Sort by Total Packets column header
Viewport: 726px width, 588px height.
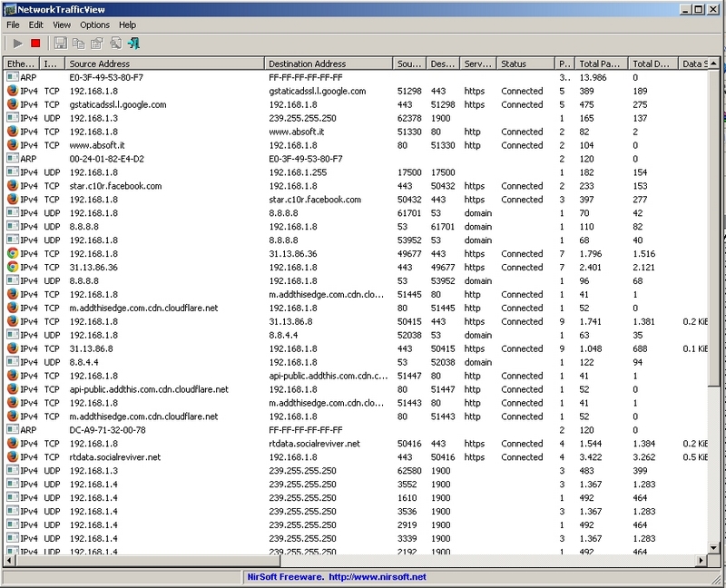click(x=601, y=64)
